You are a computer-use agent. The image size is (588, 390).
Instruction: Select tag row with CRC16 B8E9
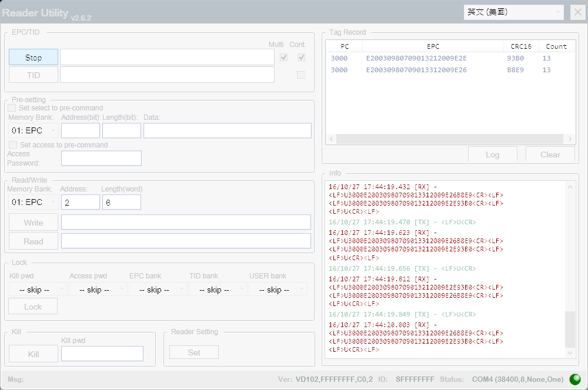[450, 70]
